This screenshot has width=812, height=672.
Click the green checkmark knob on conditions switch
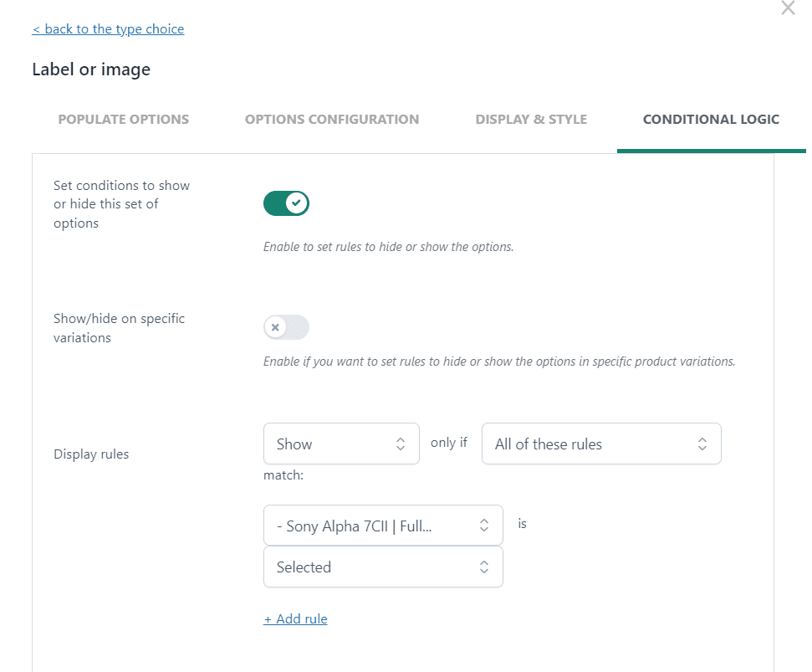coord(297,203)
